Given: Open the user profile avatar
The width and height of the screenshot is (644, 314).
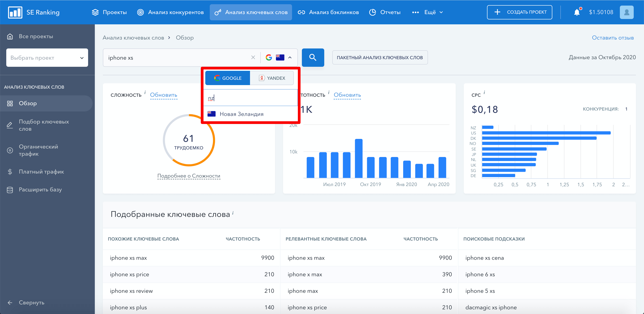Looking at the screenshot, I should 627,12.
